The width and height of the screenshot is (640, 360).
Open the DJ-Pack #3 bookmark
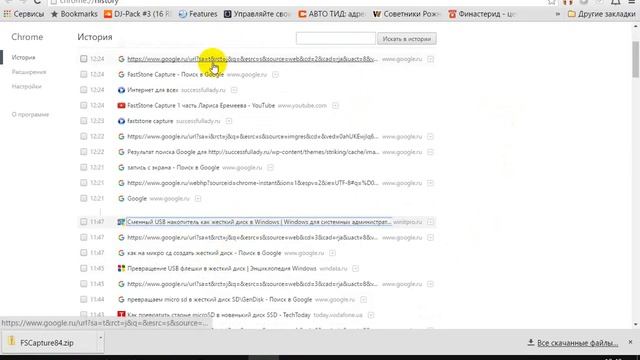[136, 14]
